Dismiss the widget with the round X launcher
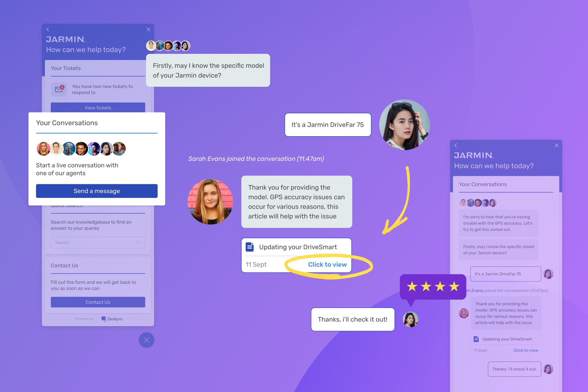 147,340
